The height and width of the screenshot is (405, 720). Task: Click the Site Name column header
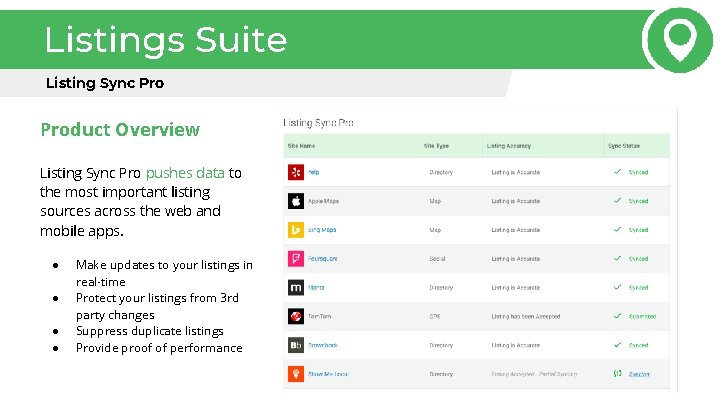pos(301,146)
